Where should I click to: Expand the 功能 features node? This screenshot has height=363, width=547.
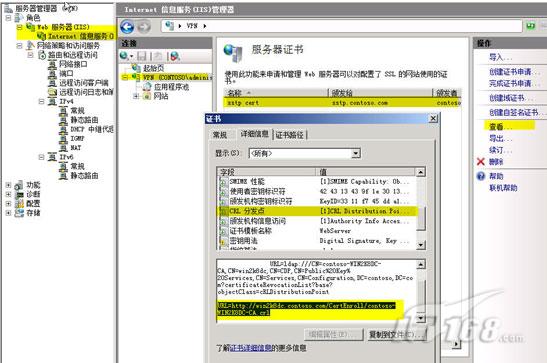(x=8, y=185)
